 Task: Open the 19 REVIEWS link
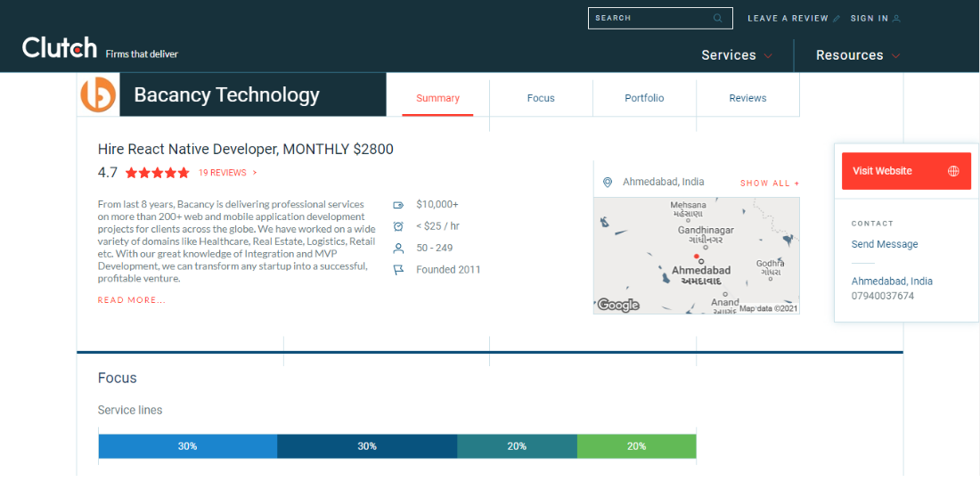pos(227,173)
